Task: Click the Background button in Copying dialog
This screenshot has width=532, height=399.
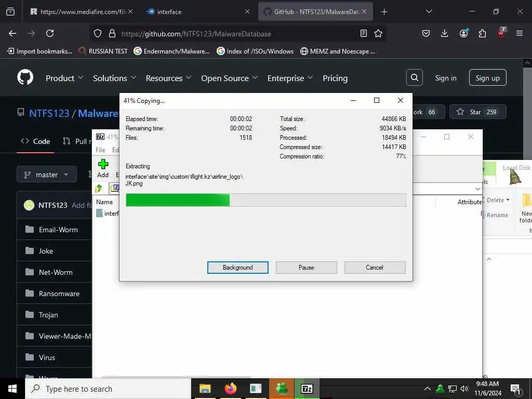Action: coord(237,268)
